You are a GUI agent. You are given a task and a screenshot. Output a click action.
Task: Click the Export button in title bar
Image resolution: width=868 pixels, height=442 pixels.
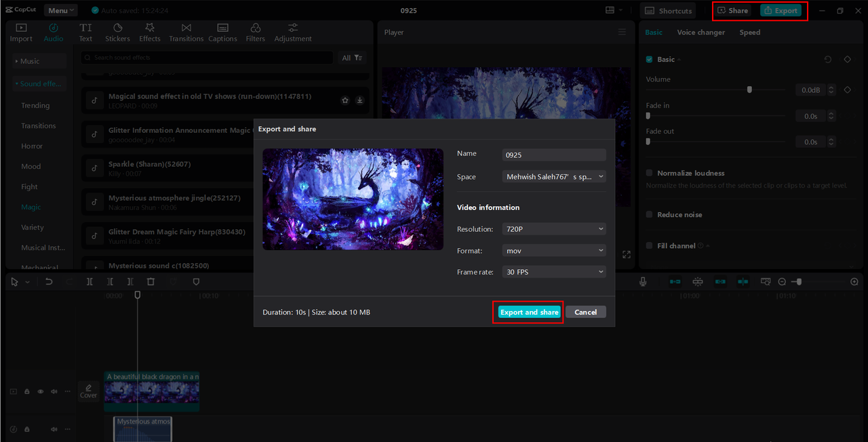click(781, 10)
